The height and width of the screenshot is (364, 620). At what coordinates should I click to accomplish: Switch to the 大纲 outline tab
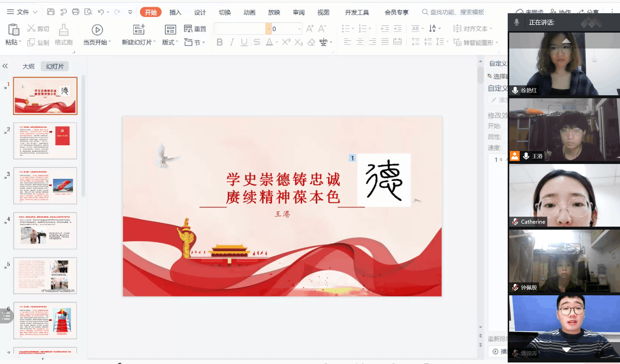point(28,66)
